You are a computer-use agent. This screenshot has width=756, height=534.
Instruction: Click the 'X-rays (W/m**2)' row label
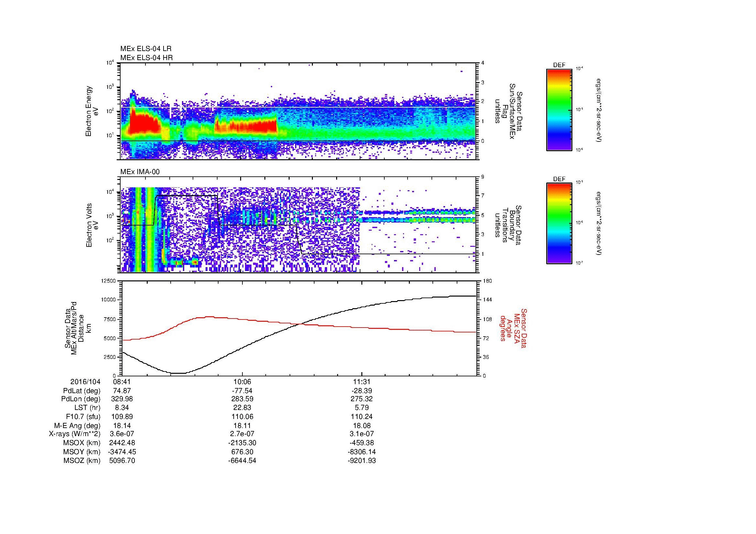pos(75,434)
